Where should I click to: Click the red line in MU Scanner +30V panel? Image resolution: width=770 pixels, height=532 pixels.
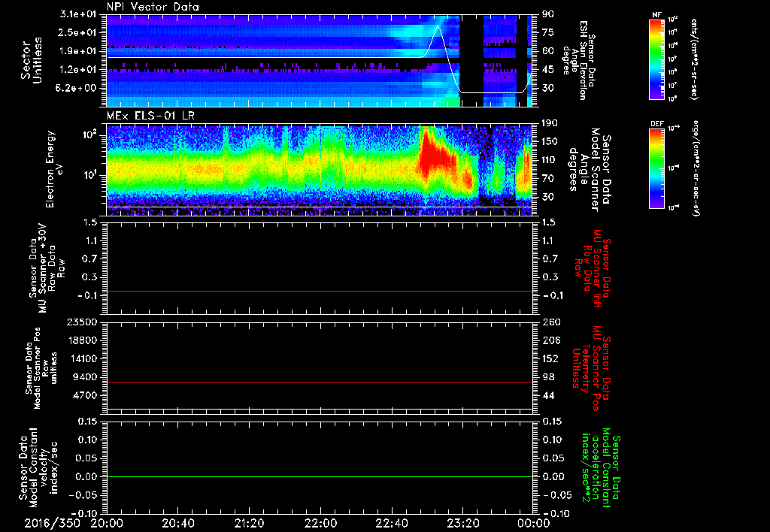point(319,291)
